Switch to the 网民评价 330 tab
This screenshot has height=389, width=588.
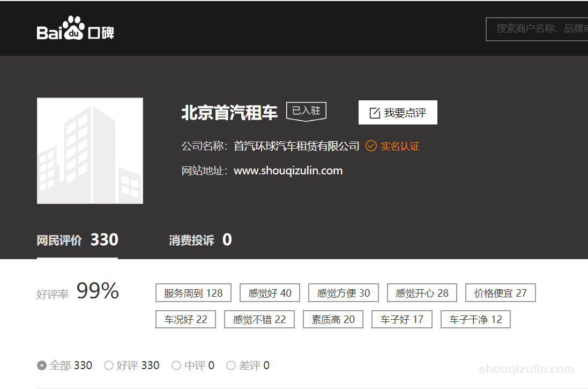click(77, 240)
